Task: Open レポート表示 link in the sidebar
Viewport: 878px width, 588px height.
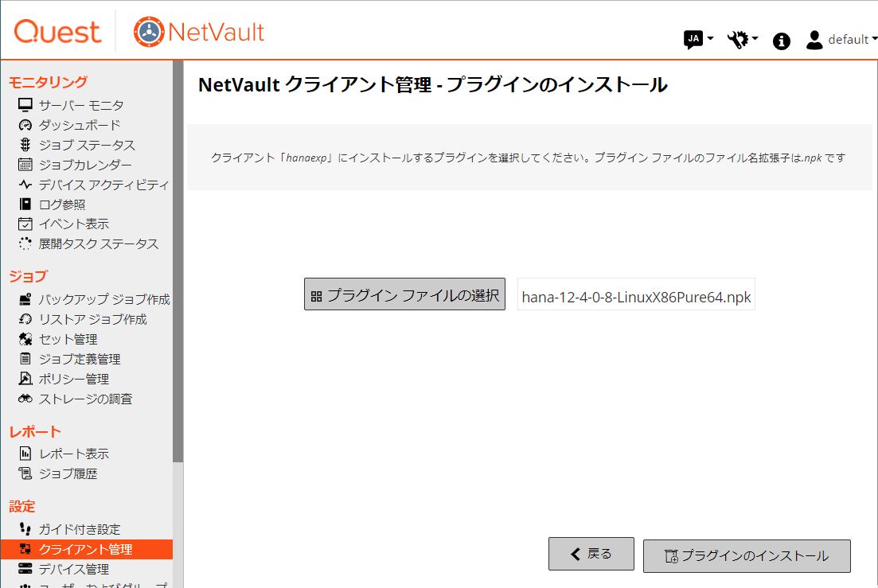Action: coord(74,454)
